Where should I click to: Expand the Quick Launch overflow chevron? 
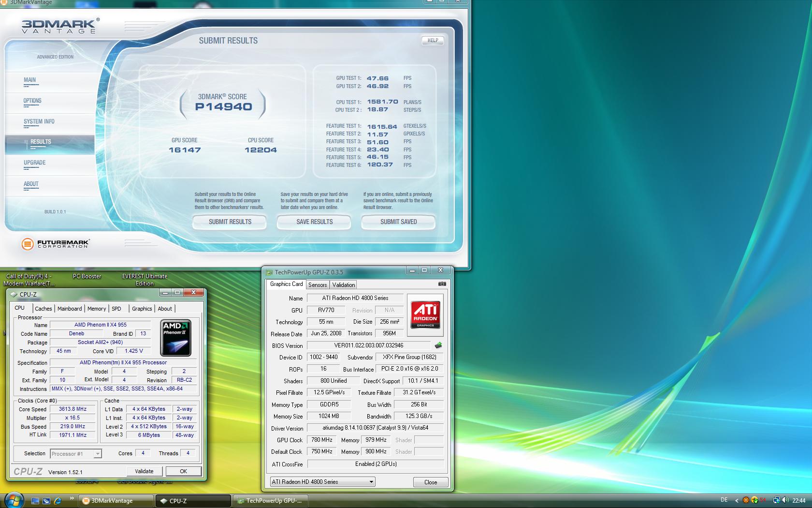(72, 498)
